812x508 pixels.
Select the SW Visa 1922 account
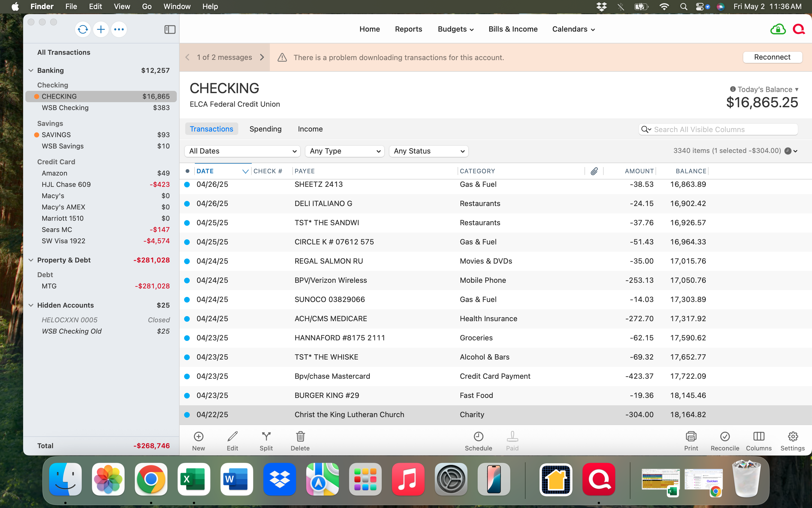pos(101,241)
